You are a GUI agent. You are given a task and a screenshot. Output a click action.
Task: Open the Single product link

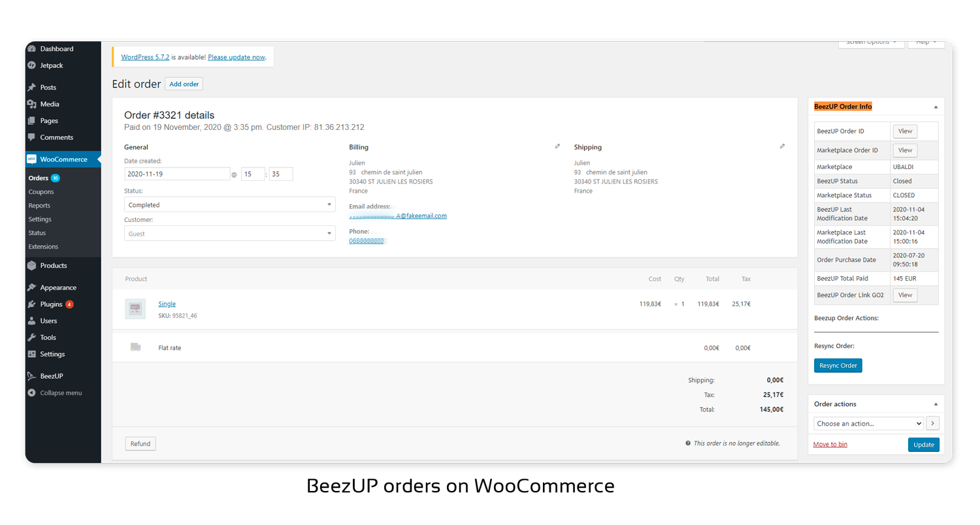pyautogui.click(x=167, y=304)
